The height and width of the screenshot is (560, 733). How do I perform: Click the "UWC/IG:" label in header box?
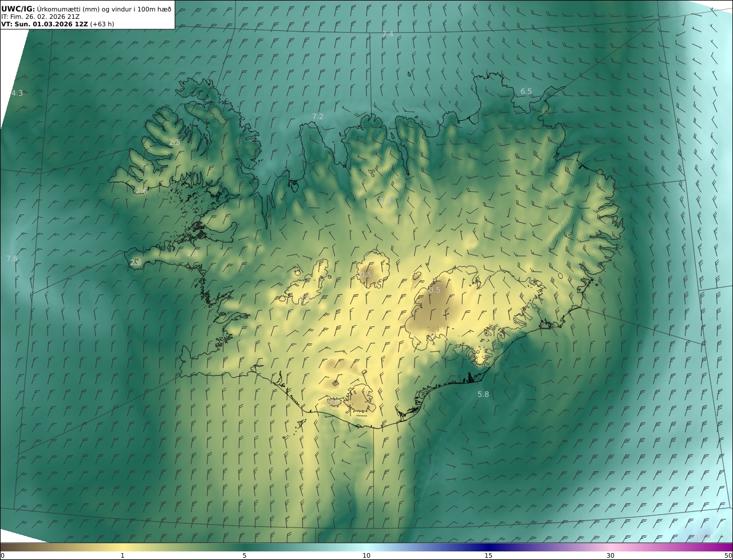18,9
